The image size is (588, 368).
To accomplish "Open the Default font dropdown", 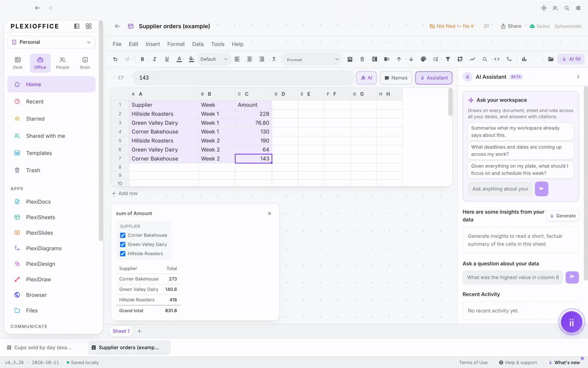I will 214,59.
